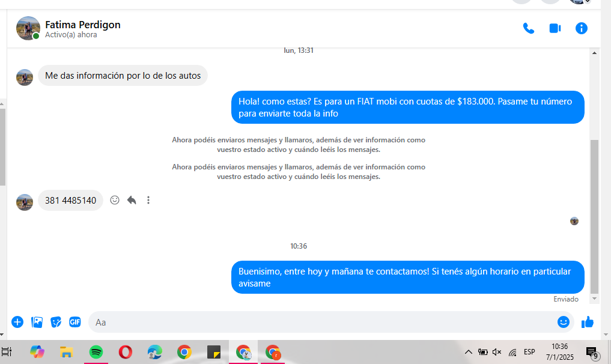The width and height of the screenshot is (611, 364).
Task: Switch ESP keyboard input language
Action: coord(529,352)
